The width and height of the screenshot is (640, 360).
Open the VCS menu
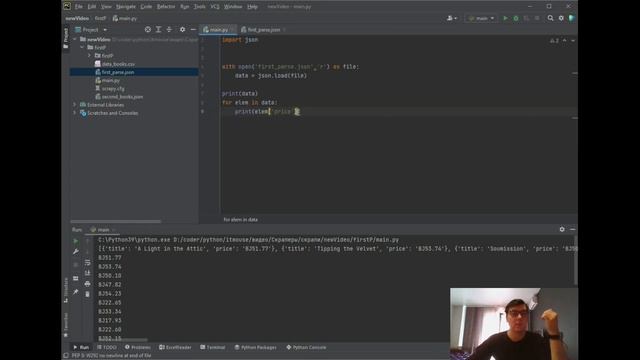(215, 7)
